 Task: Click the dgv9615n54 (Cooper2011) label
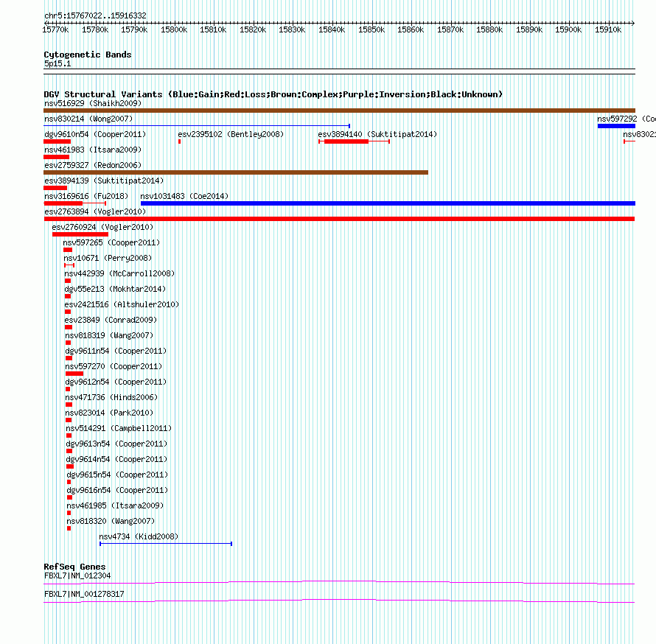click(117, 475)
